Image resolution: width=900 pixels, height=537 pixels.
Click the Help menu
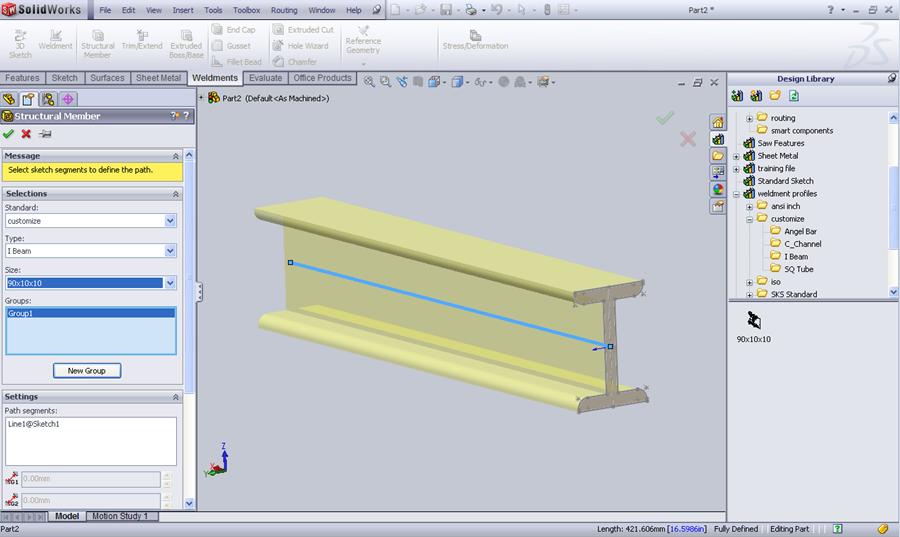(354, 10)
